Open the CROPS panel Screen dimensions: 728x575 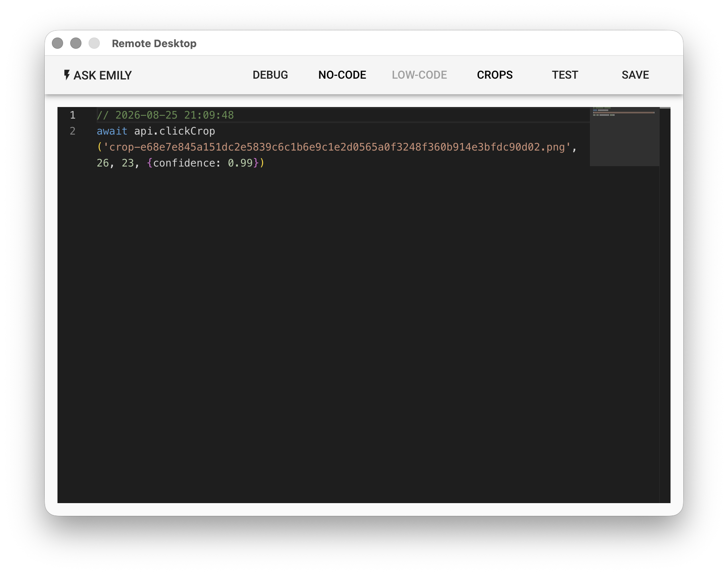[495, 75]
